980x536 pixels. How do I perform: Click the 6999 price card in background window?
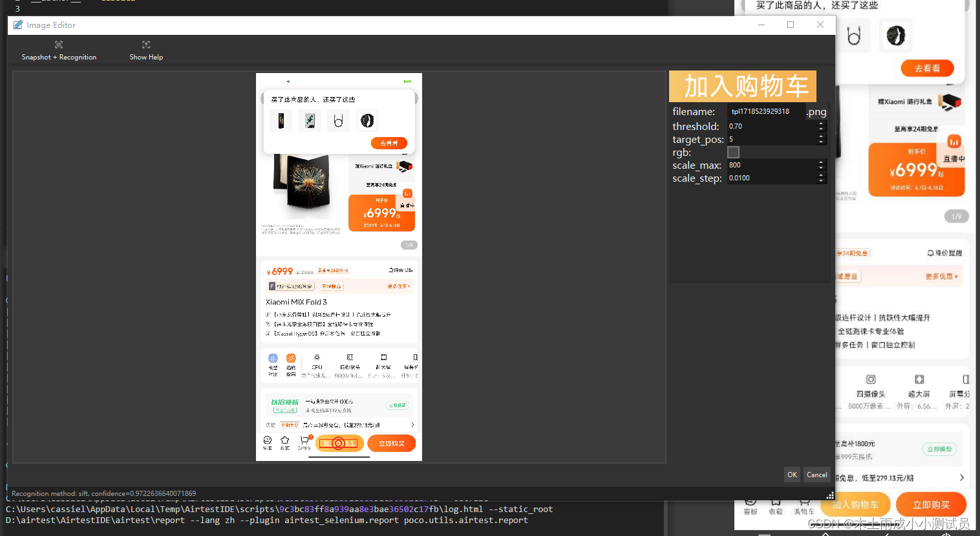click(x=917, y=169)
